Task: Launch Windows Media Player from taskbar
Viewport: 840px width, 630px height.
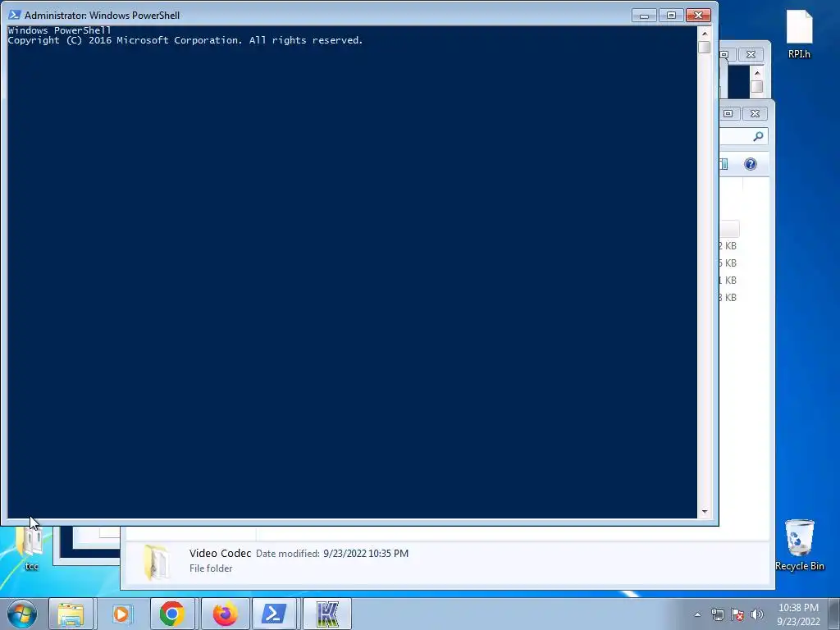Action: pos(121,614)
